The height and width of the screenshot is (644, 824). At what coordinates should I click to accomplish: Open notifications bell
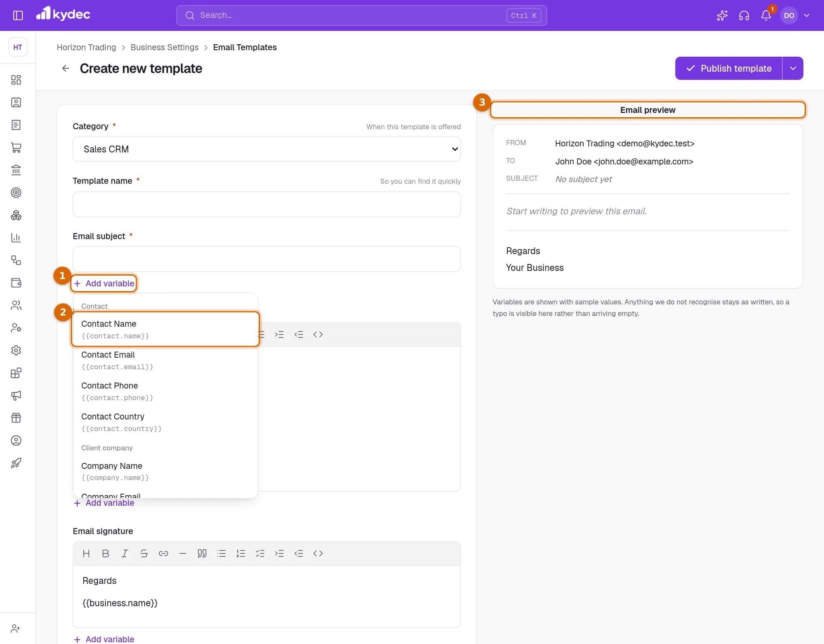[766, 15]
